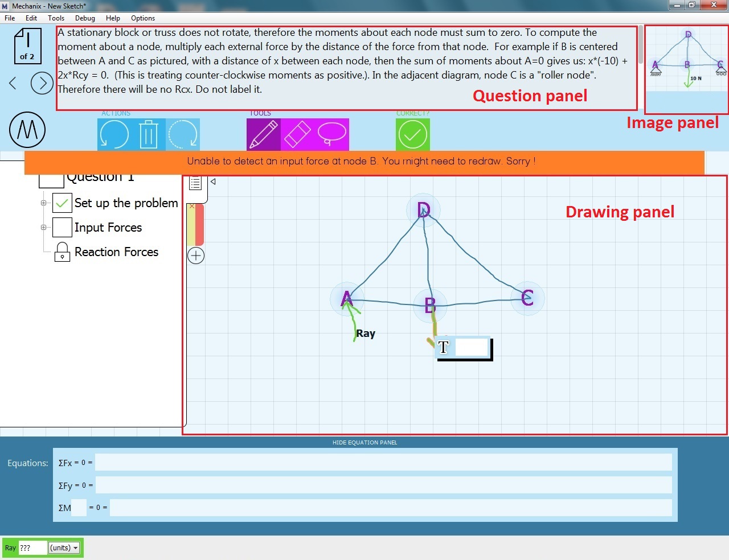Select the pencil drawing tool

click(263, 135)
